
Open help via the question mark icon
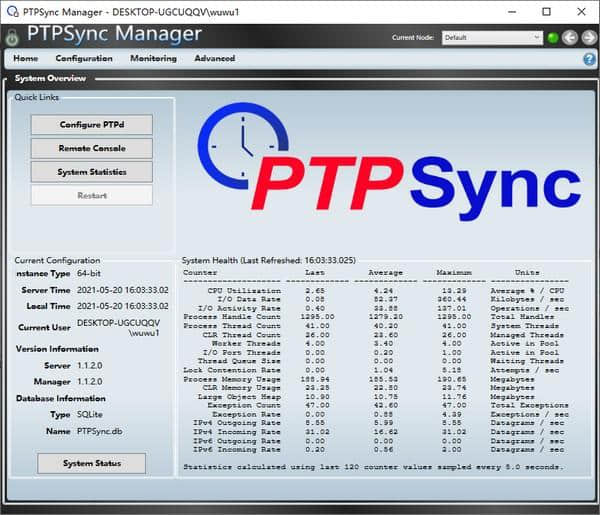click(589, 59)
